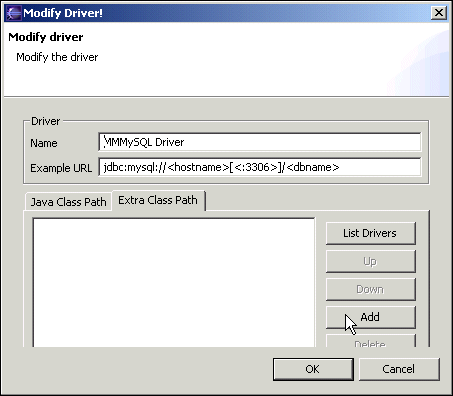Click the Example URL text field
This screenshot has height=396, width=453.
[x=260, y=167]
